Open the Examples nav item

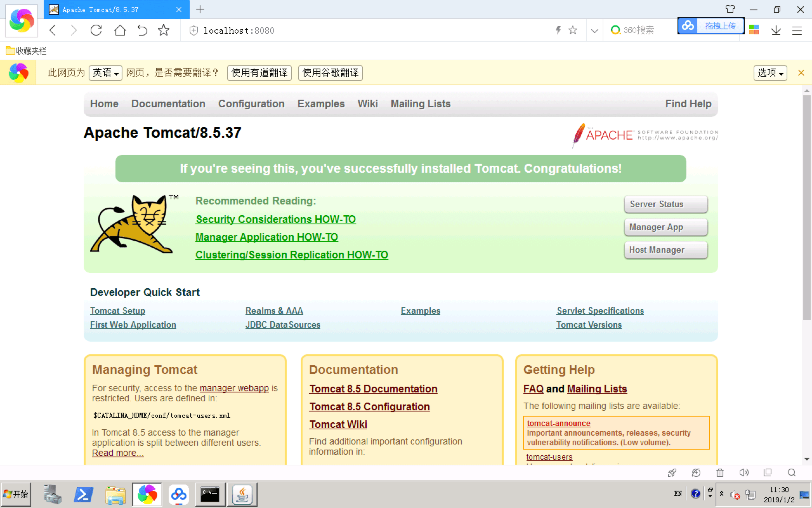[x=321, y=104]
